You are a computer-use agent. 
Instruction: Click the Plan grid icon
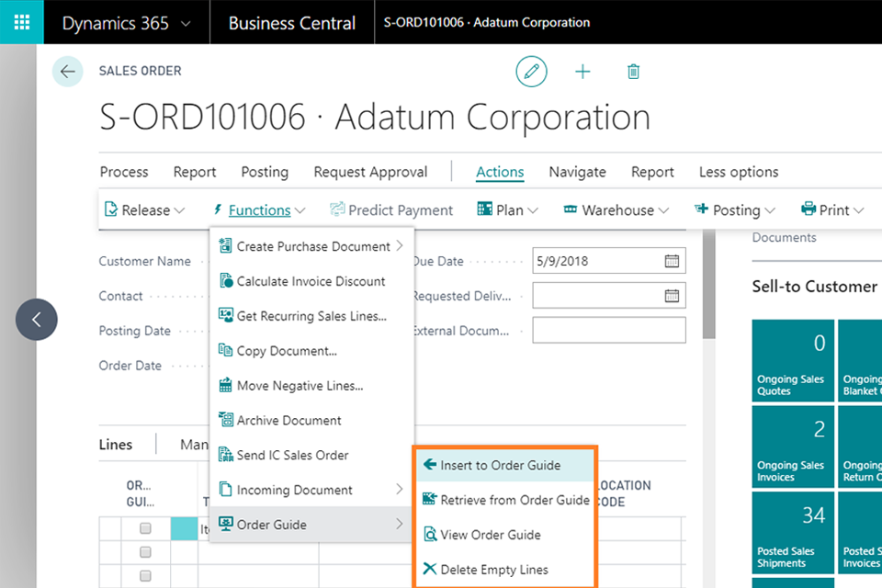[484, 209]
